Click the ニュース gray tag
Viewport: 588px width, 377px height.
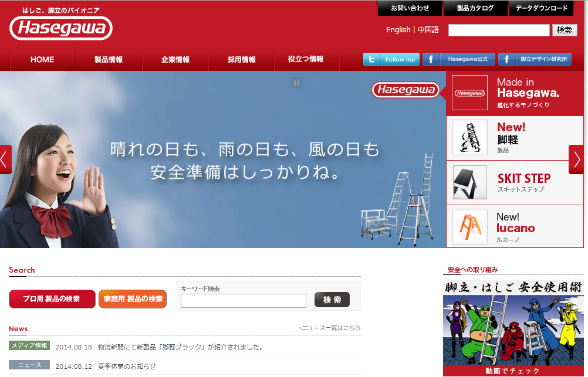click(29, 365)
